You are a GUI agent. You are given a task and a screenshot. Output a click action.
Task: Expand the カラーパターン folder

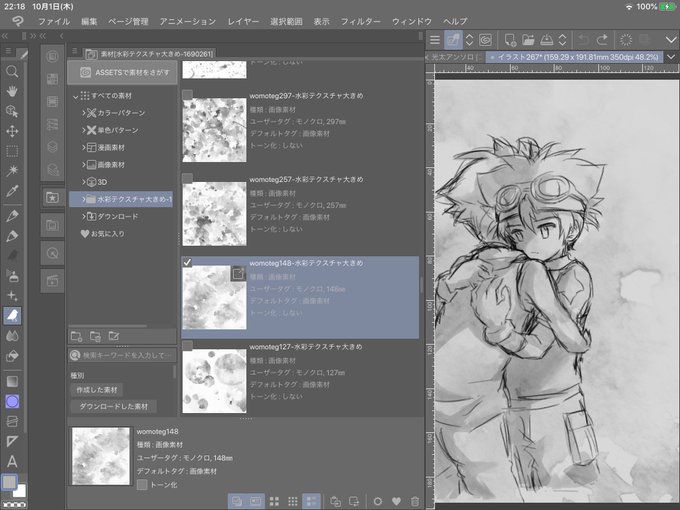(x=83, y=113)
